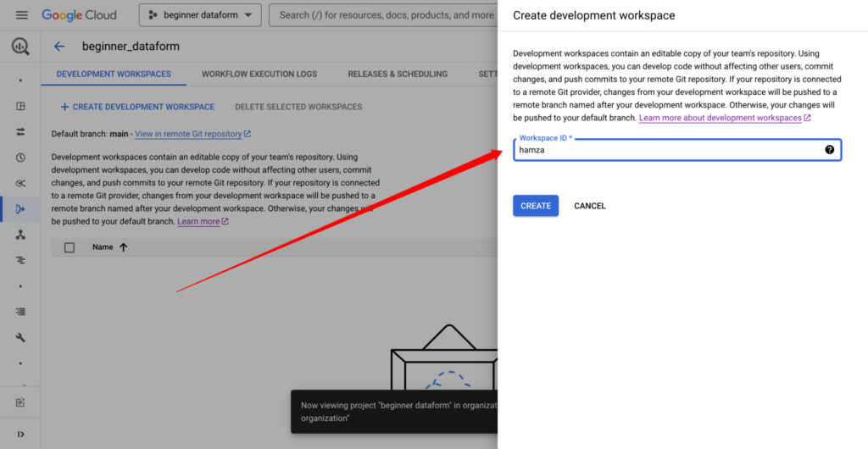The height and width of the screenshot is (449, 868).
Task: Click the help icon in Workspace ID field
Action: tap(829, 150)
